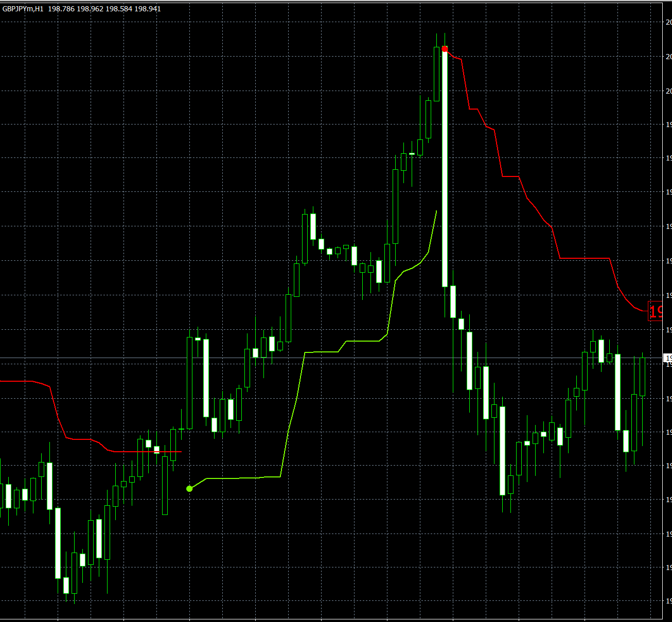
Task: Select the last candle on the right side
Action: 642,377
